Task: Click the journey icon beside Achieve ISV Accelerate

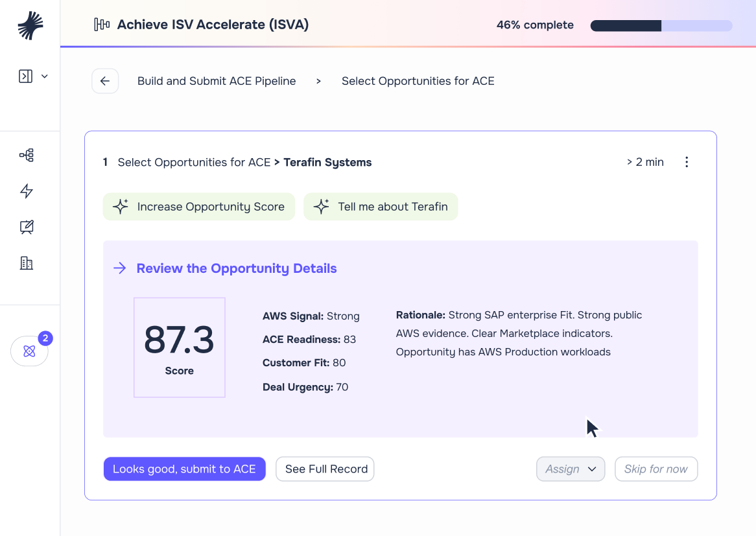Action: (102, 24)
